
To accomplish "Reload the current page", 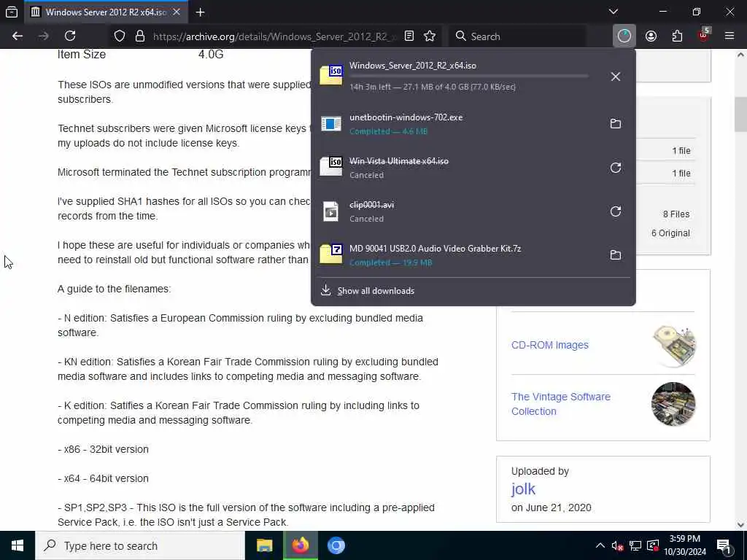I will click(70, 36).
